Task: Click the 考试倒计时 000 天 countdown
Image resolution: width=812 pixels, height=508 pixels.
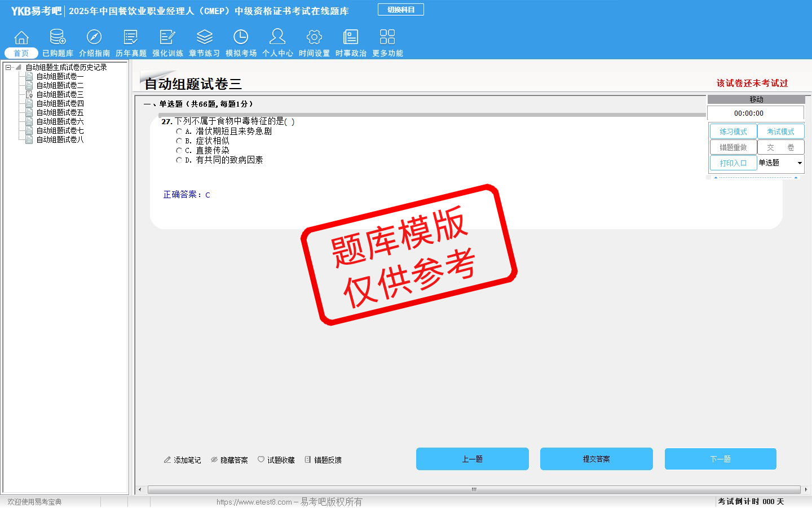Action: pyautogui.click(x=751, y=502)
